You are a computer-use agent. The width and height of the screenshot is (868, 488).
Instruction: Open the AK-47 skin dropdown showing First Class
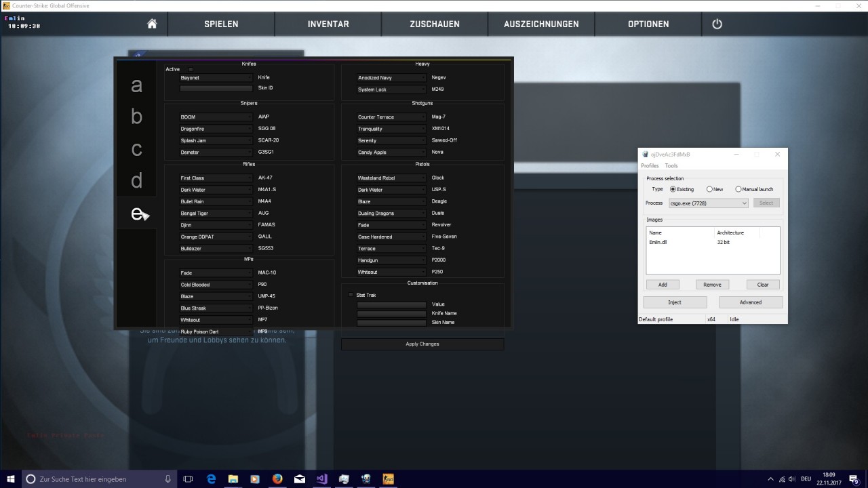coord(216,178)
